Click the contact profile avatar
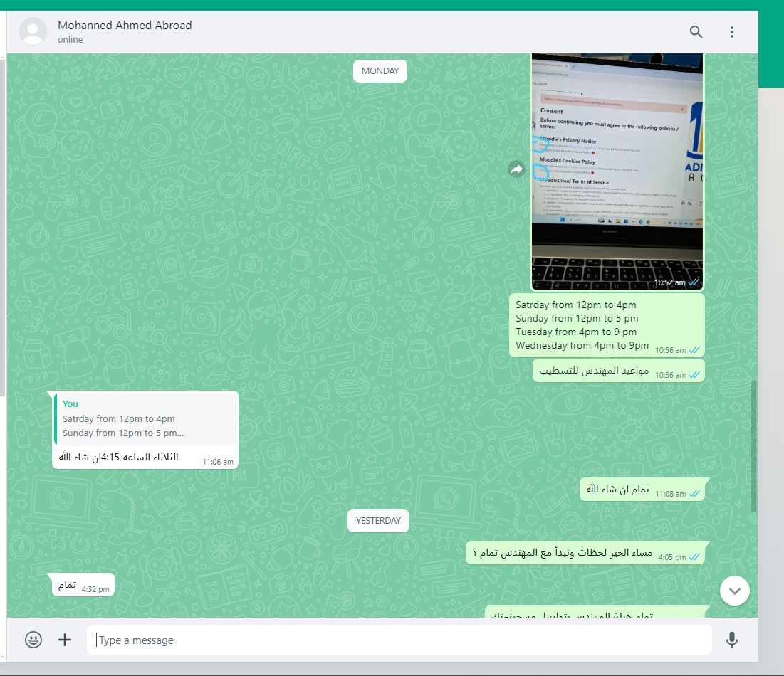 pyautogui.click(x=33, y=31)
